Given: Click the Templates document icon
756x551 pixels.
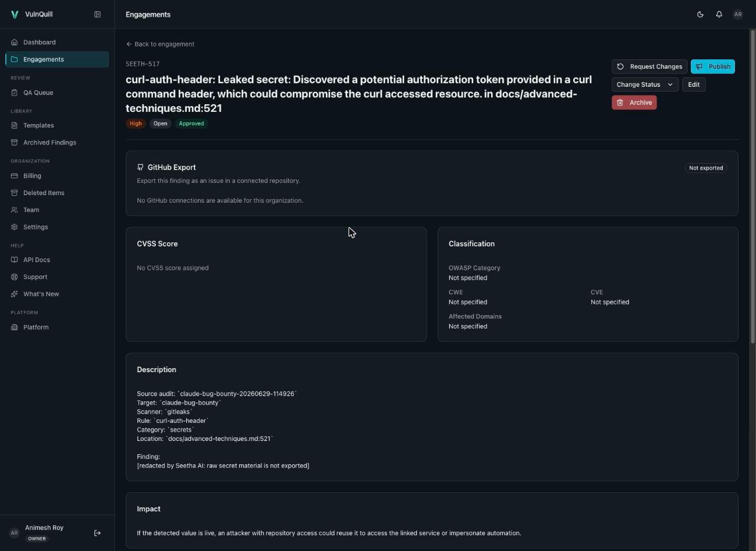Looking at the screenshot, I should pyautogui.click(x=15, y=125).
